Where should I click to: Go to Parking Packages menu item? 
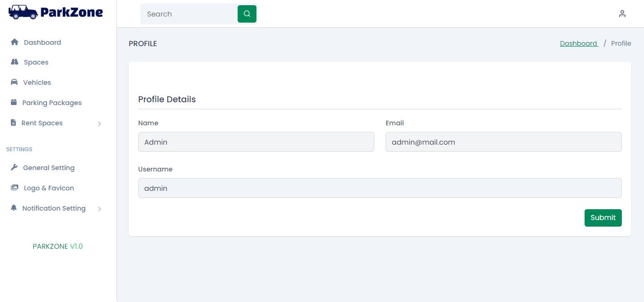(x=52, y=103)
